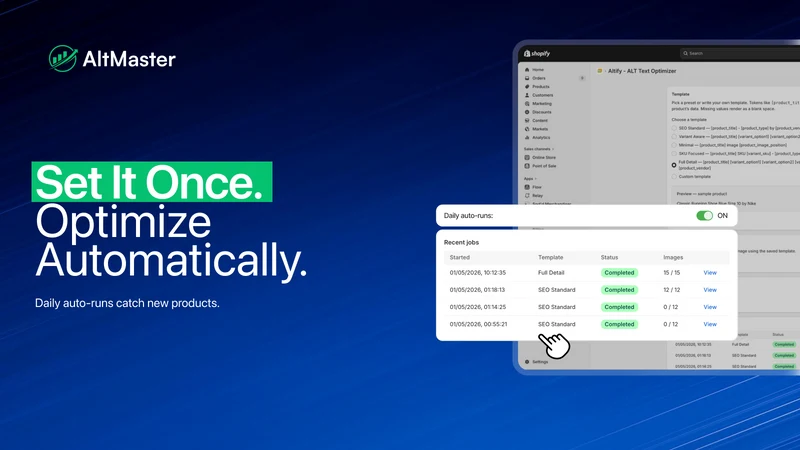Select the Custom template radio
Viewport: 800px width, 450px height.
coord(674,177)
